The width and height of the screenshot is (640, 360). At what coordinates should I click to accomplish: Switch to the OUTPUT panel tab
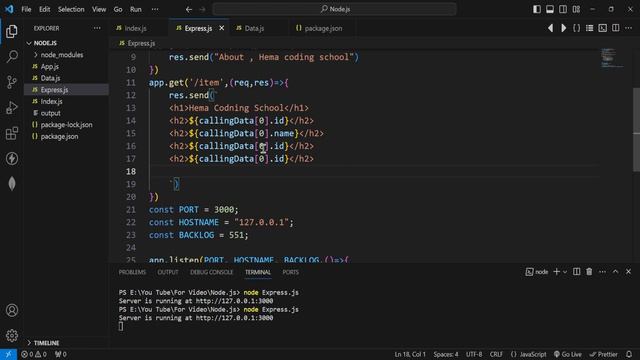click(x=168, y=272)
